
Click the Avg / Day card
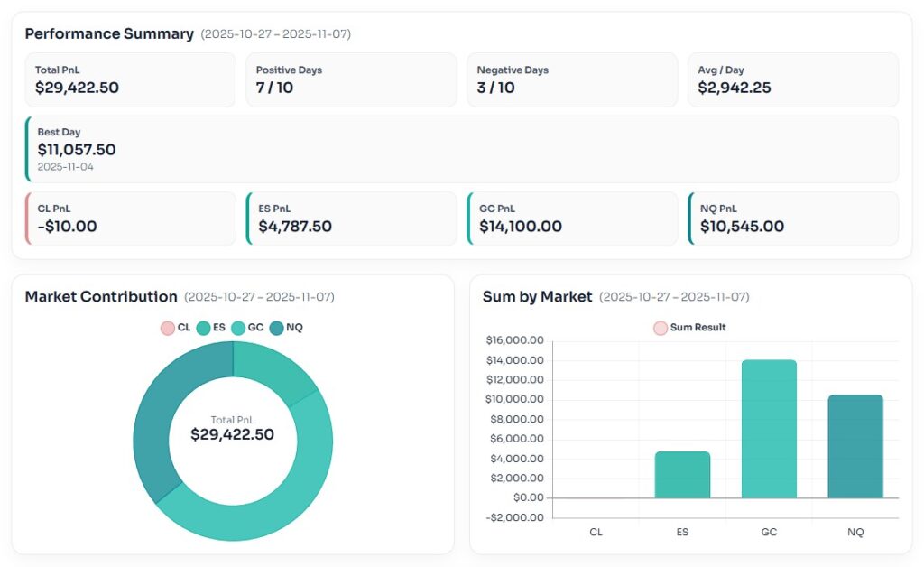pos(792,79)
